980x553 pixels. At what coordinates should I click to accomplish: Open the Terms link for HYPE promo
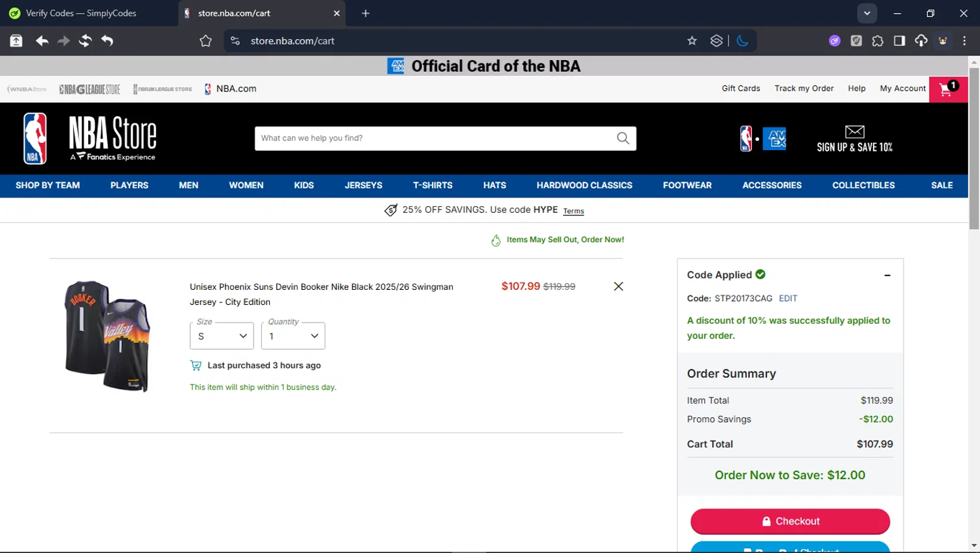click(x=574, y=211)
